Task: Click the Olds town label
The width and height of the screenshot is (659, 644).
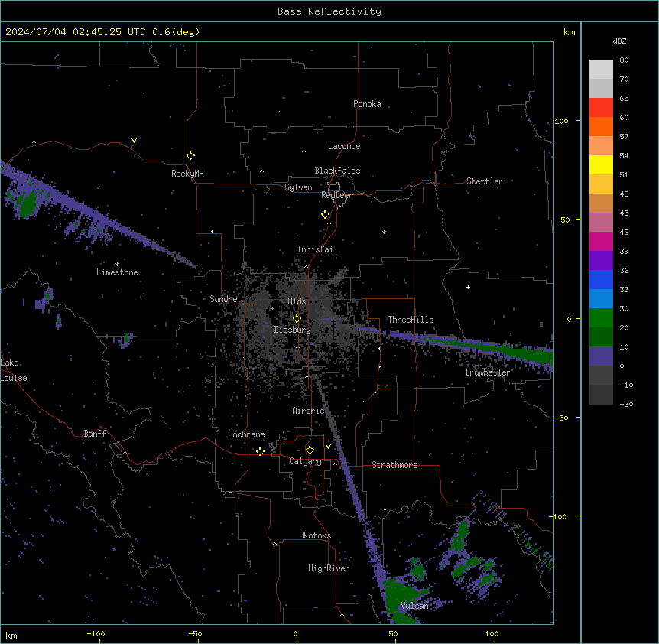Action: tap(297, 301)
